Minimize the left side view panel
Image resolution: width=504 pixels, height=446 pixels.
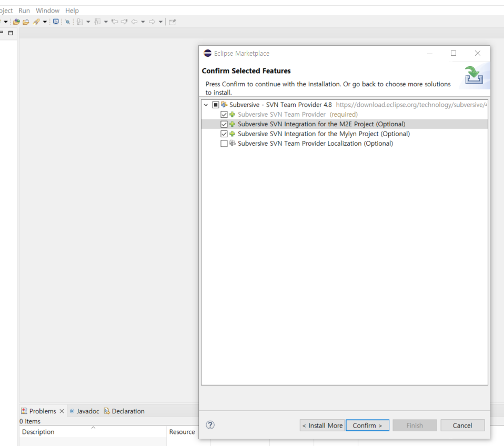click(x=2, y=32)
